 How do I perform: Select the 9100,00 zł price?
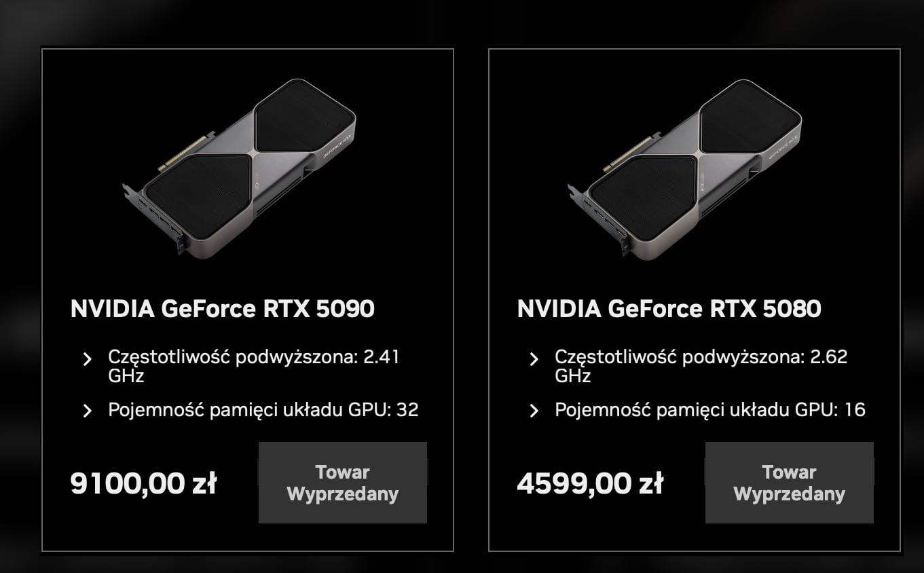click(143, 484)
